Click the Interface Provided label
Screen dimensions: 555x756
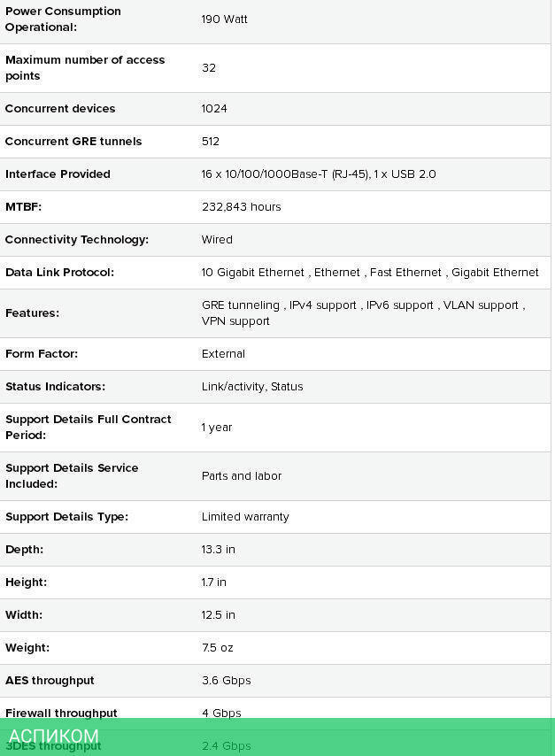pos(58,174)
